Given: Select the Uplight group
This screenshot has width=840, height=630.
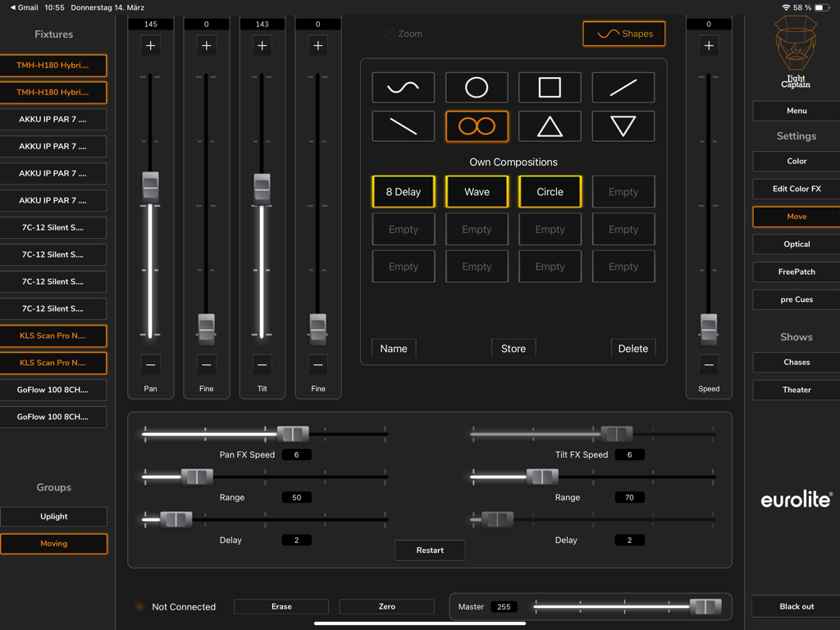Looking at the screenshot, I should pyautogui.click(x=54, y=516).
